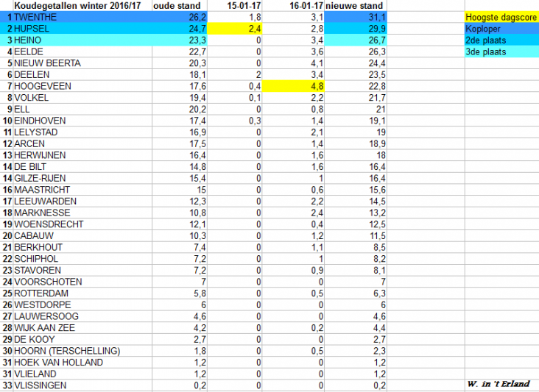
Task: Select the BERKHOUT station cell
Action: [x=82, y=247]
